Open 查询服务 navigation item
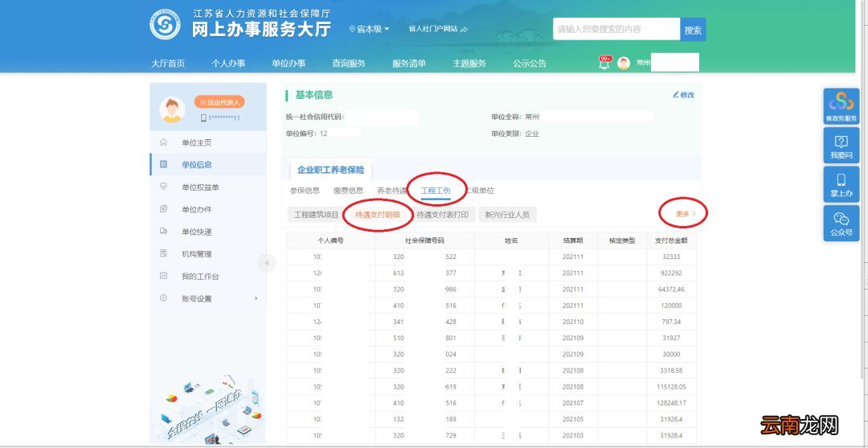The width and height of the screenshot is (868, 448). click(349, 64)
